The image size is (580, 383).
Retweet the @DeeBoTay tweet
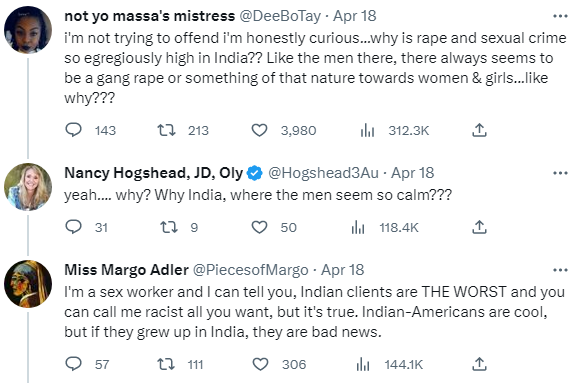(x=166, y=130)
